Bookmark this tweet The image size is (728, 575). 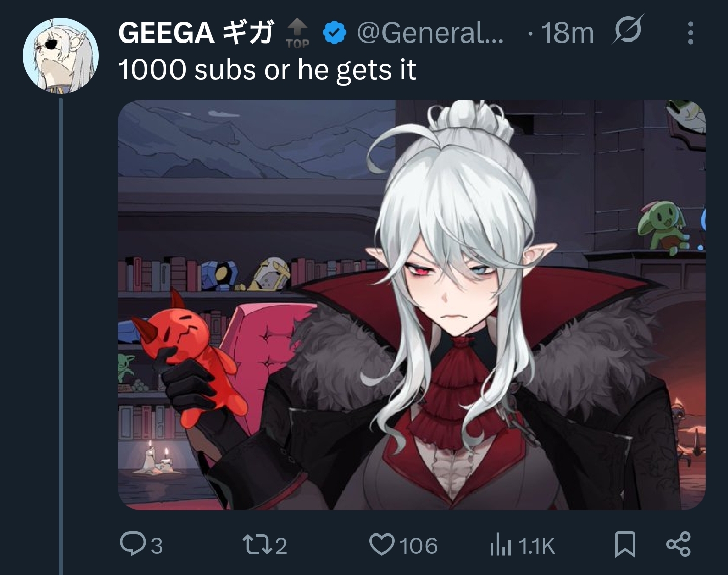pyautogui.click(x=625, y=545)
